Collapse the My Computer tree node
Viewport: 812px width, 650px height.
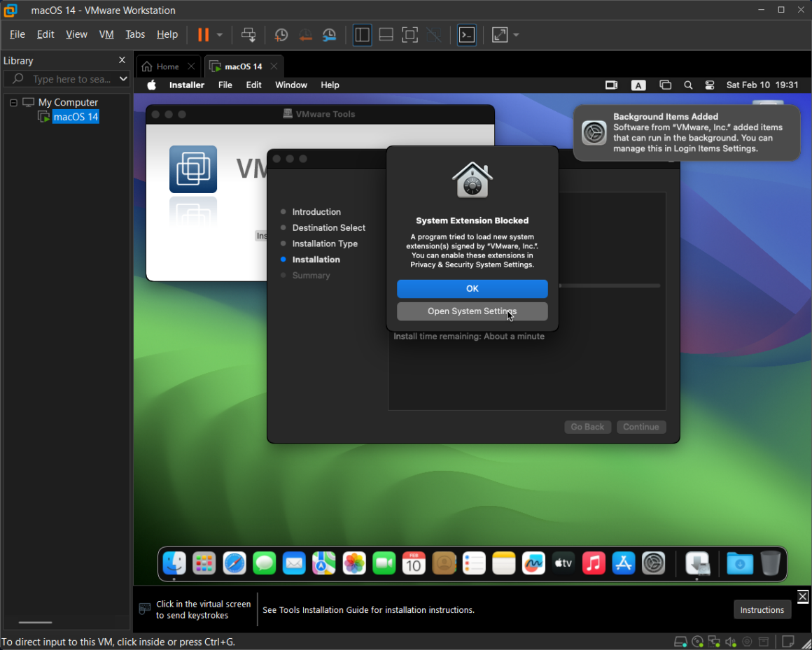point(13,102)
